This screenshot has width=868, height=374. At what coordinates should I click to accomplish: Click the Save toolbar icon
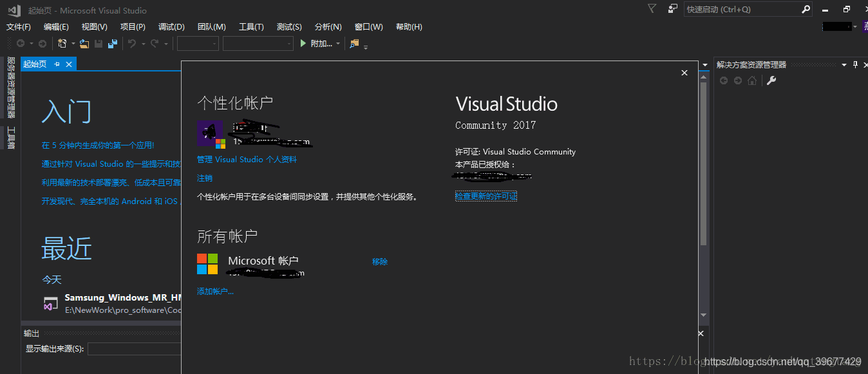99,44
